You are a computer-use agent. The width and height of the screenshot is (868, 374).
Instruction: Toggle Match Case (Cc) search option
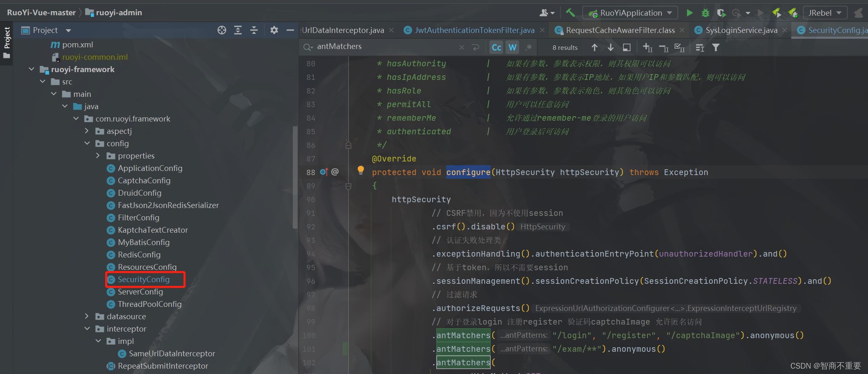(496, 47)
